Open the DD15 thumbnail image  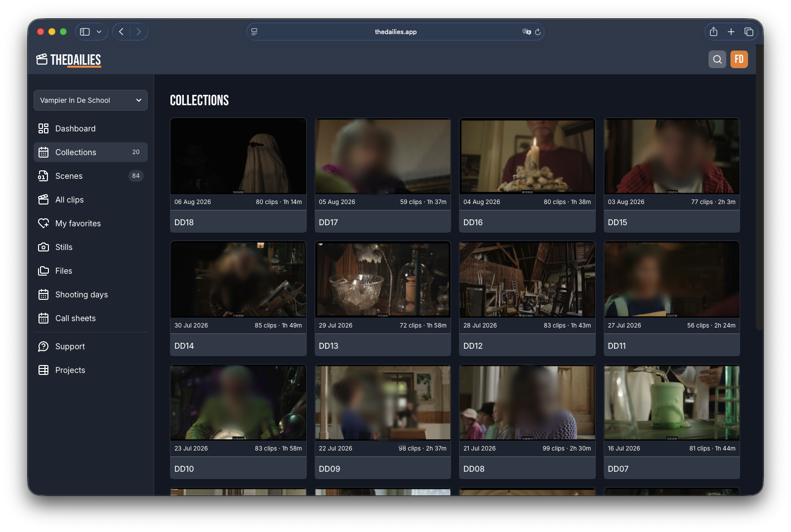[672, 156]
